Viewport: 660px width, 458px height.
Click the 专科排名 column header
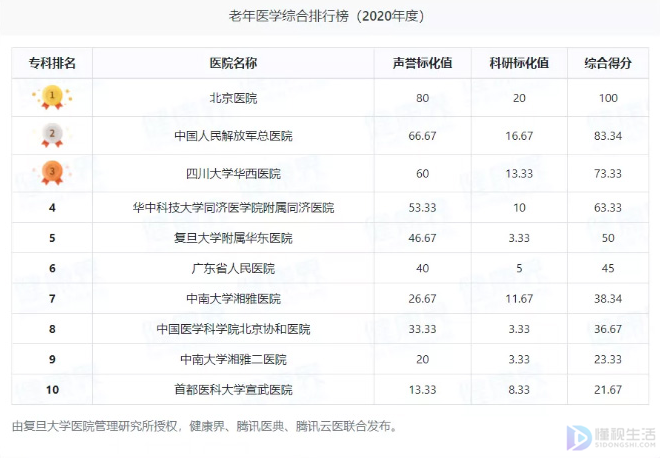[52, 63]
